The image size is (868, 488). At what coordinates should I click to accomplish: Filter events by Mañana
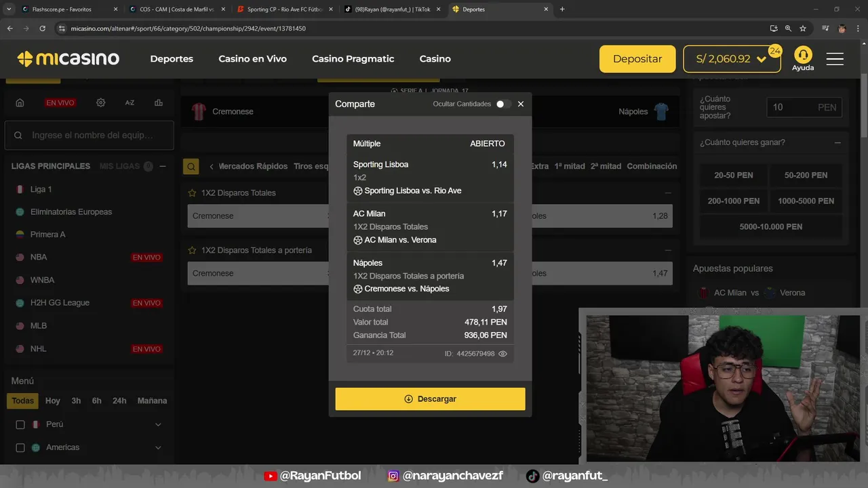click(152, 401)
